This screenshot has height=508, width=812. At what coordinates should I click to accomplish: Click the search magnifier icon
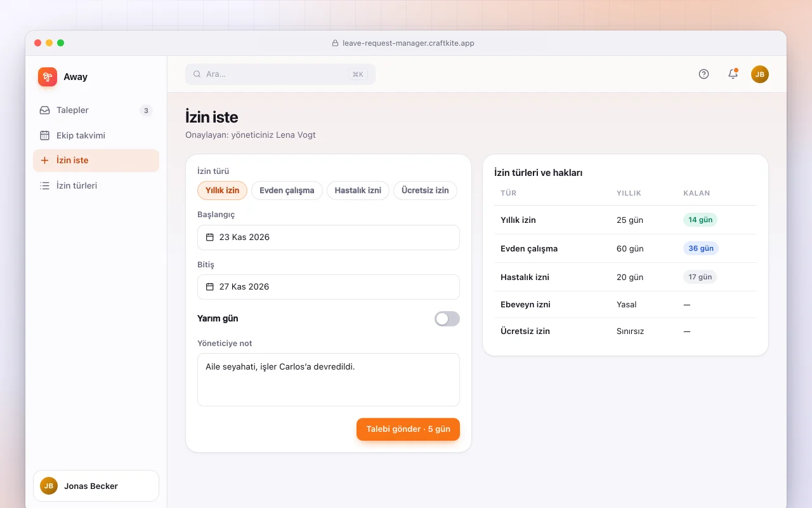[197, 74]
